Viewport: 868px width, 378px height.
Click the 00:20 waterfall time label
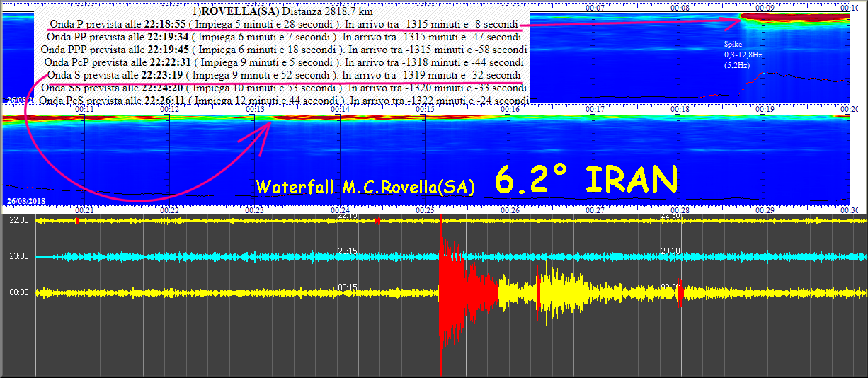pos(850,110)
